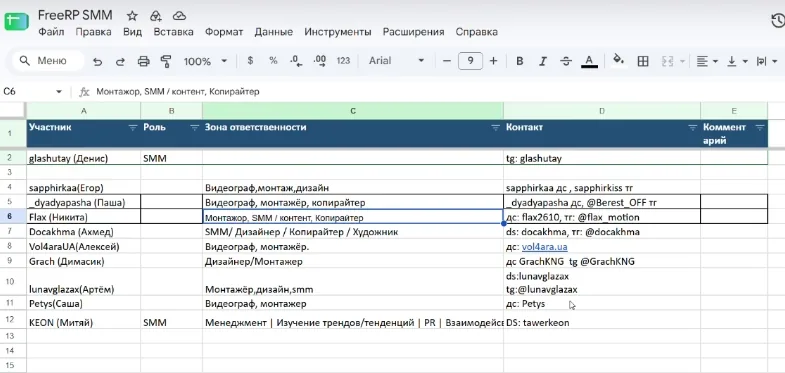Select cell Дизайнер/Монтажер

pyautogui.click(x=353, y=261)
